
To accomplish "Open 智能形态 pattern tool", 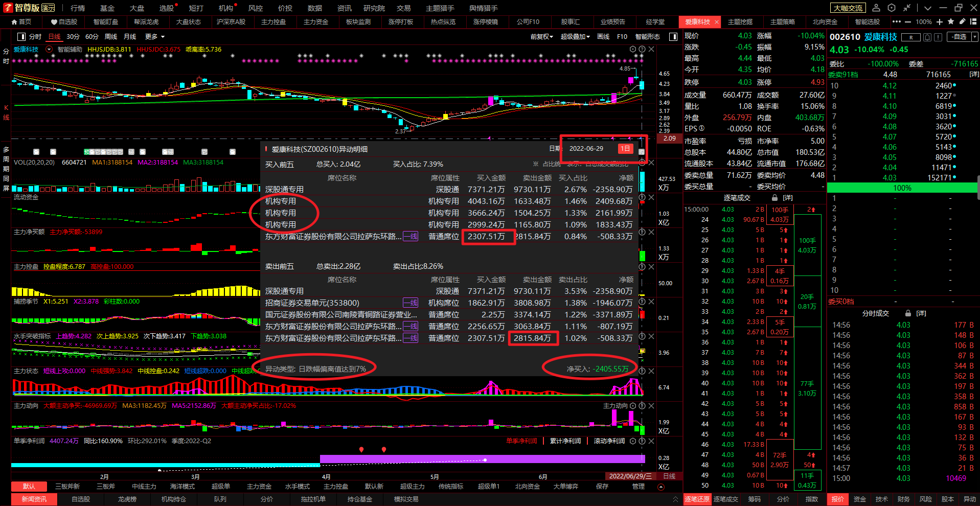I will pyautogui.click(x=648, y=37).
